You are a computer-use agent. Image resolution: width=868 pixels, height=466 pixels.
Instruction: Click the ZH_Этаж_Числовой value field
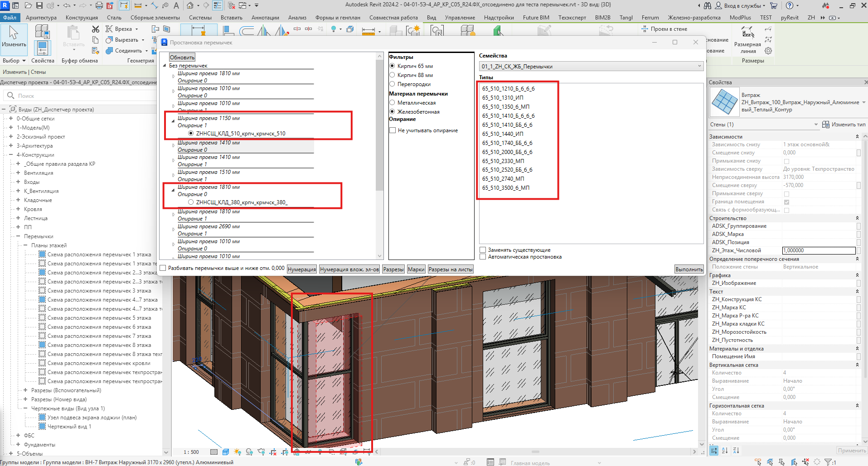tap(819, 250)
